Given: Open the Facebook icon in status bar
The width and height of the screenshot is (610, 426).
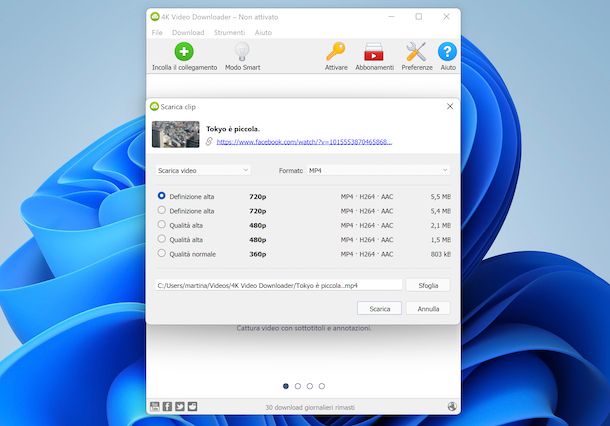Looking at the screenshot, I should (x=167, y=407).
